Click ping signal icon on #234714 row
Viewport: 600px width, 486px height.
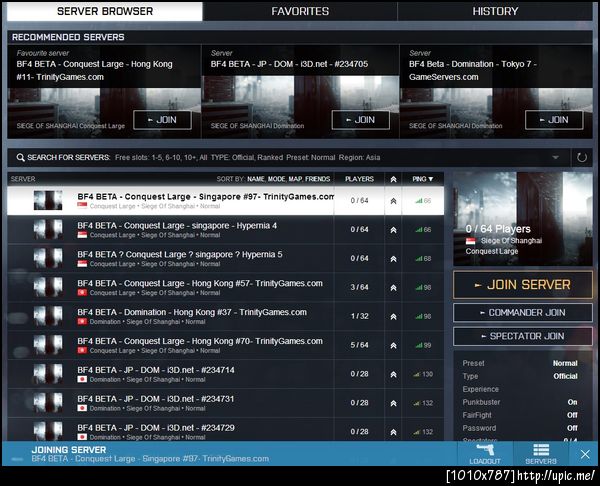417,374
